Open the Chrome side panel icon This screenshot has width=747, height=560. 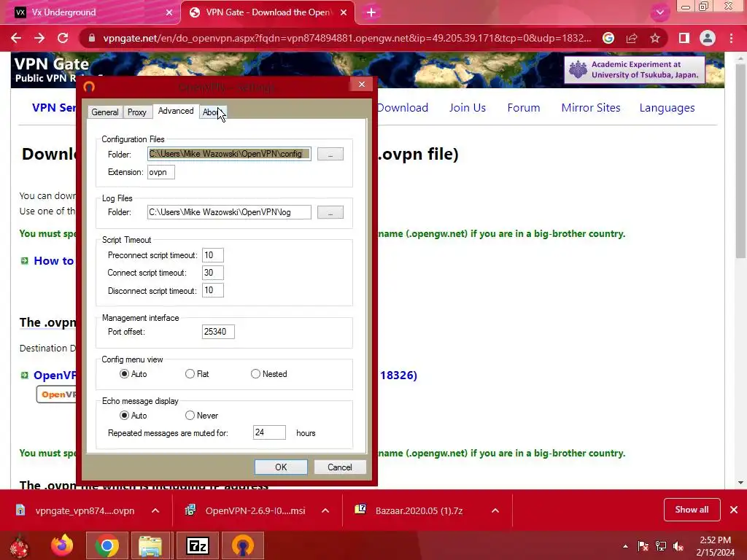click(684, 38)
